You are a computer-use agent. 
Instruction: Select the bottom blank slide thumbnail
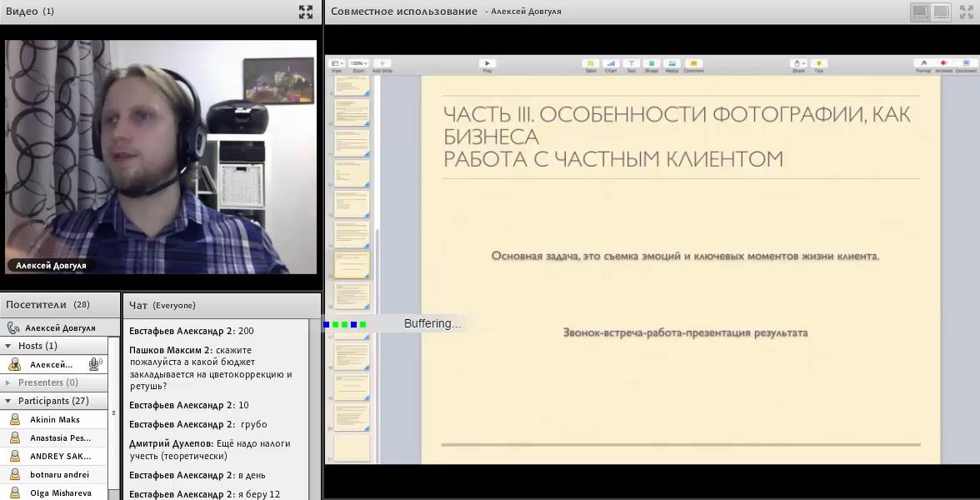pyautogui.click(x=352, y=447)
